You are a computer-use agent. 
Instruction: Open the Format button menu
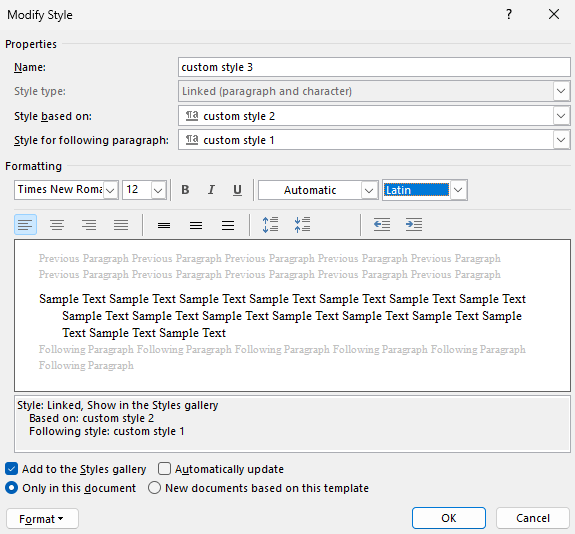coord(42,518)
